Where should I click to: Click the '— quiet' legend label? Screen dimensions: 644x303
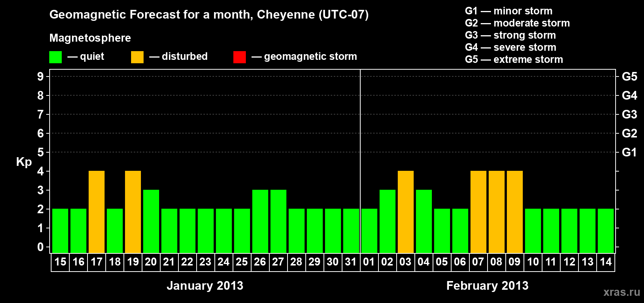(86, 57)
